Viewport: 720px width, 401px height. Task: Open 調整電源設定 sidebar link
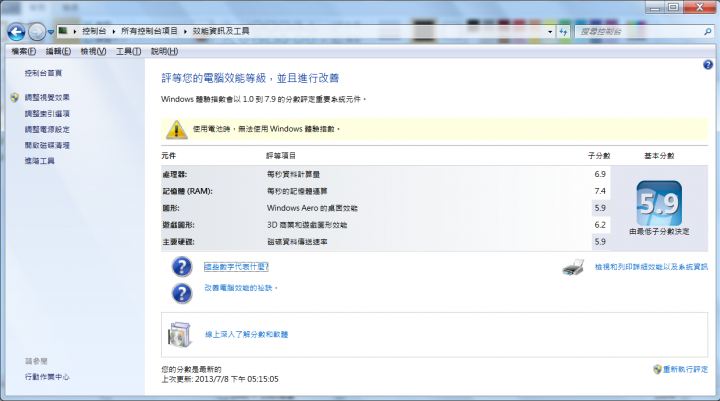point(47,130)
